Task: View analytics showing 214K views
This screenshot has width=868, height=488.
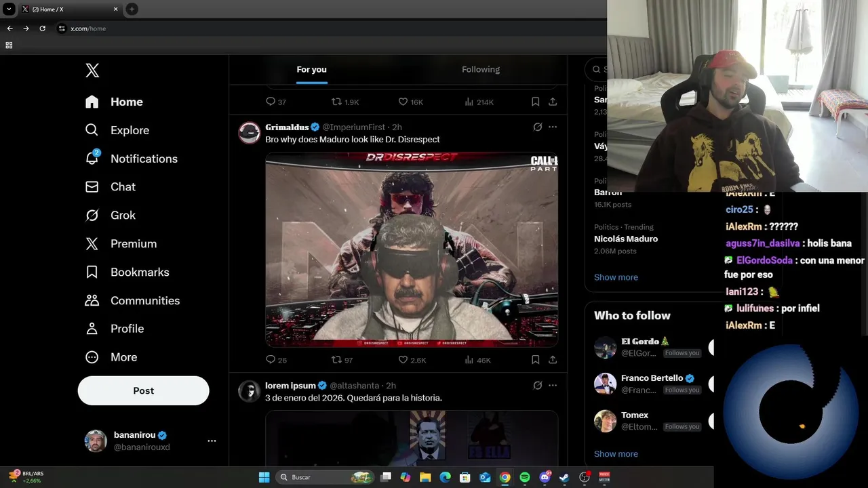Action: tap(479, 102)
